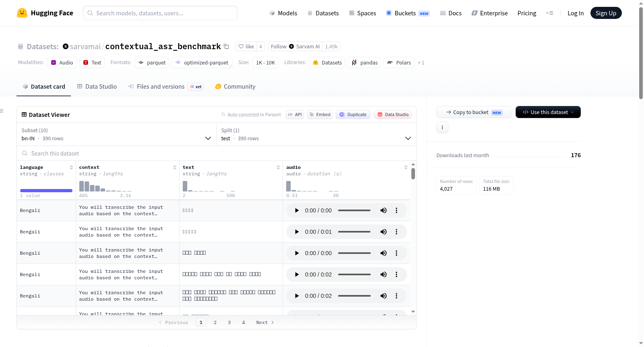Switch to Dataset card tab

point(43,87)
